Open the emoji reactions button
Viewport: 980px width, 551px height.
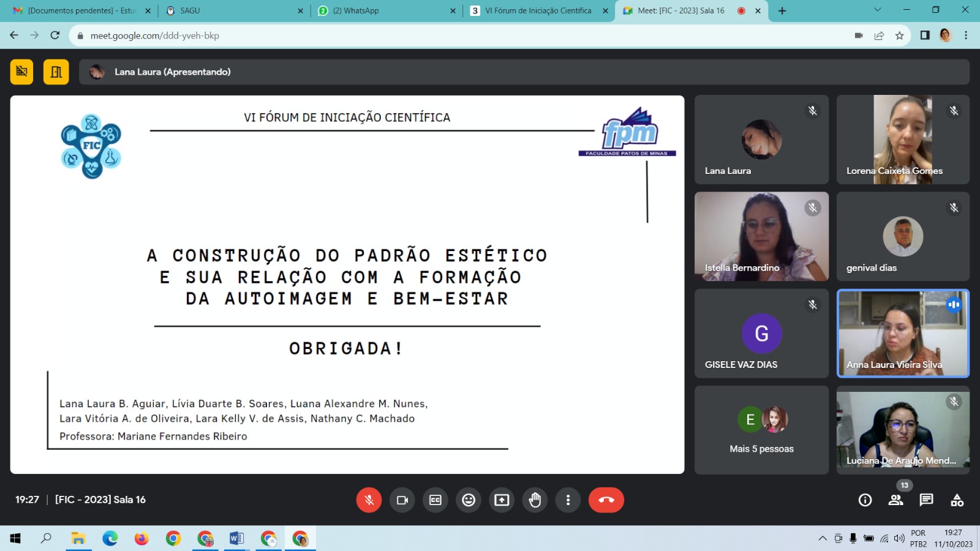pyautogui.click(x=469, y=500)
